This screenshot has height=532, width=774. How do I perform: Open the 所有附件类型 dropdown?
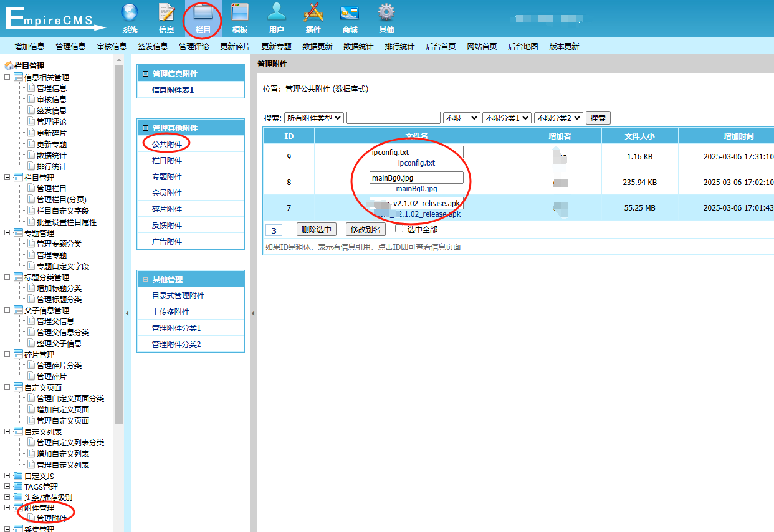(x=314, y=118)
